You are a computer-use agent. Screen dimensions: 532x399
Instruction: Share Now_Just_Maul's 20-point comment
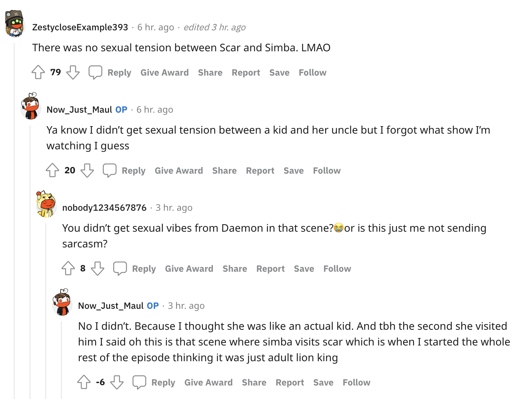point(224,171)
